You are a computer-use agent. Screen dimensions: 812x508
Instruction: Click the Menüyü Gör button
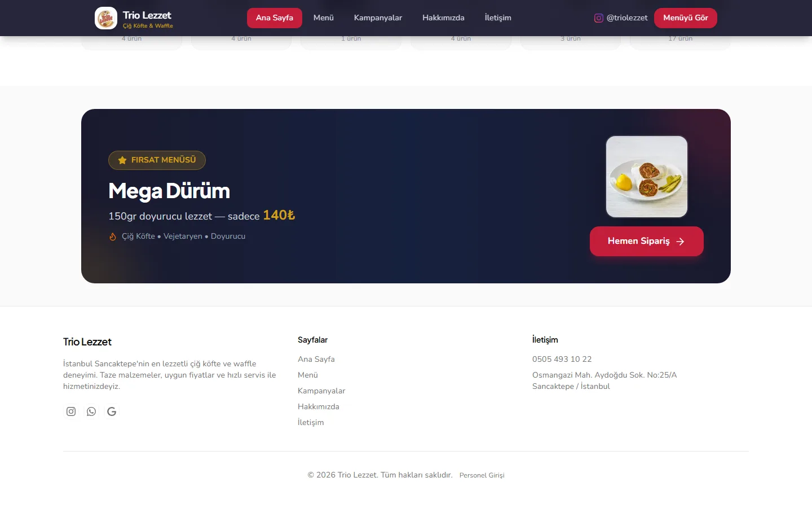point(686,18)
